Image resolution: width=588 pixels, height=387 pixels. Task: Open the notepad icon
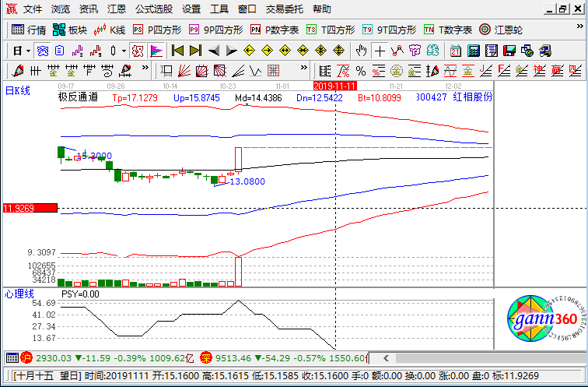[x=492, y=51]
